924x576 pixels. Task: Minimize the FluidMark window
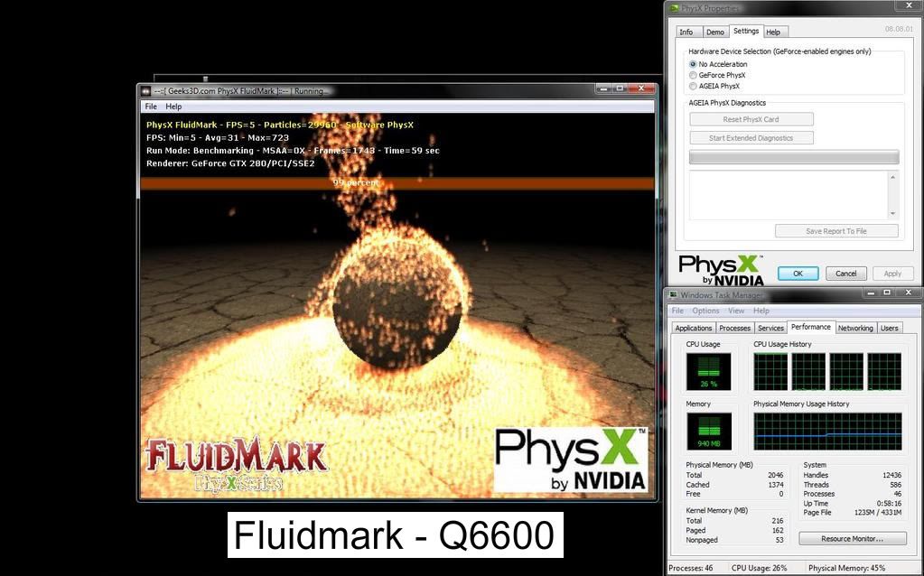click(x=603, y=88)
